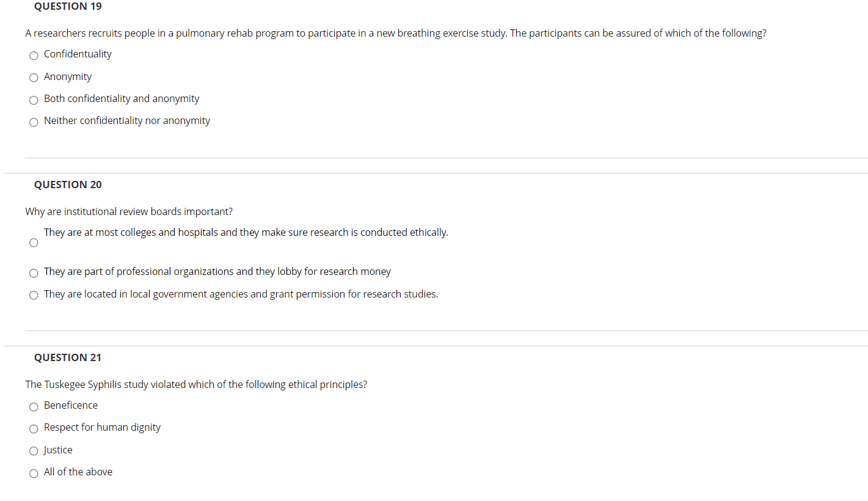
Task: Select the local government agencies answer option
Action: point(34,295)
